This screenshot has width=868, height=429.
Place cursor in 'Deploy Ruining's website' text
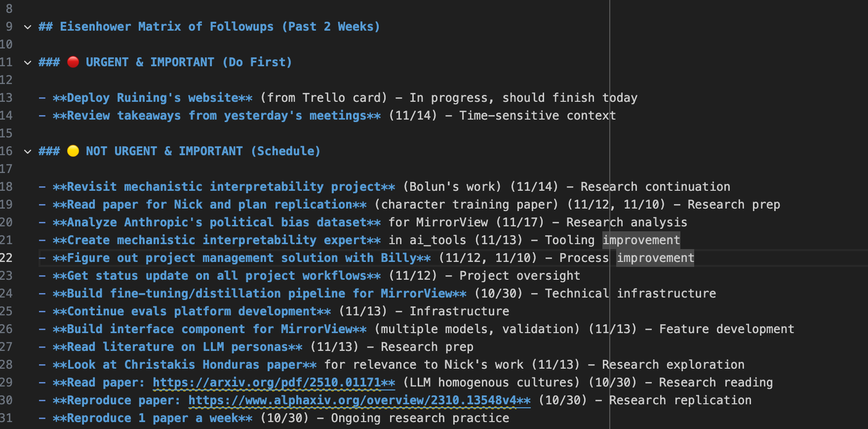coord(152,98)
